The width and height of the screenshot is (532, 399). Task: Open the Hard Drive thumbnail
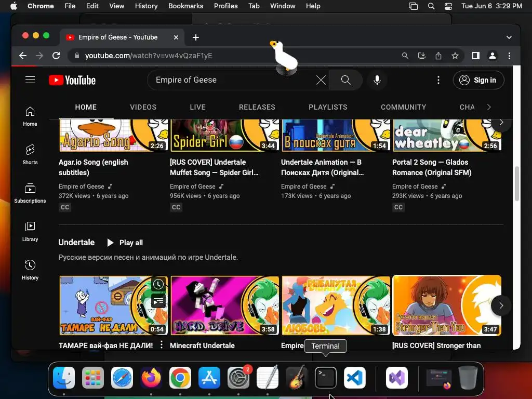coord(224,305)
